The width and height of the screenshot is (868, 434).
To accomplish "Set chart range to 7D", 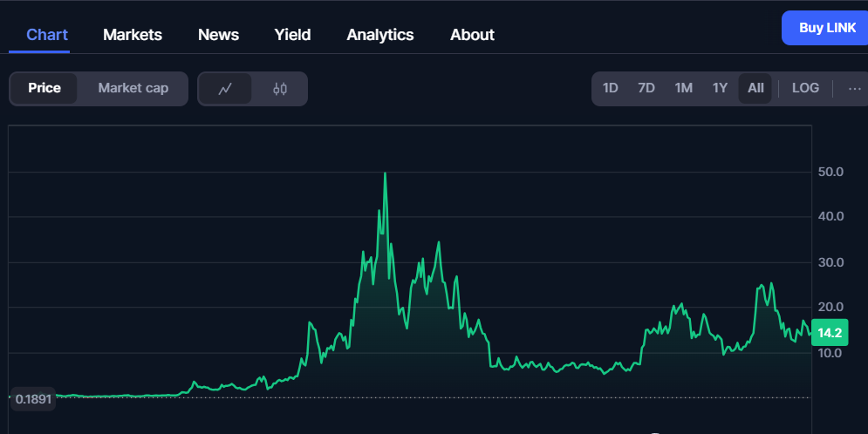I will click(646, 88).
